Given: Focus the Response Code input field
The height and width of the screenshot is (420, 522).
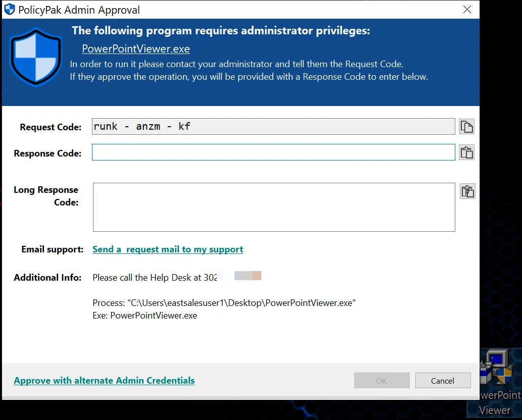Looking at the screenshot, I should (273, 152).
